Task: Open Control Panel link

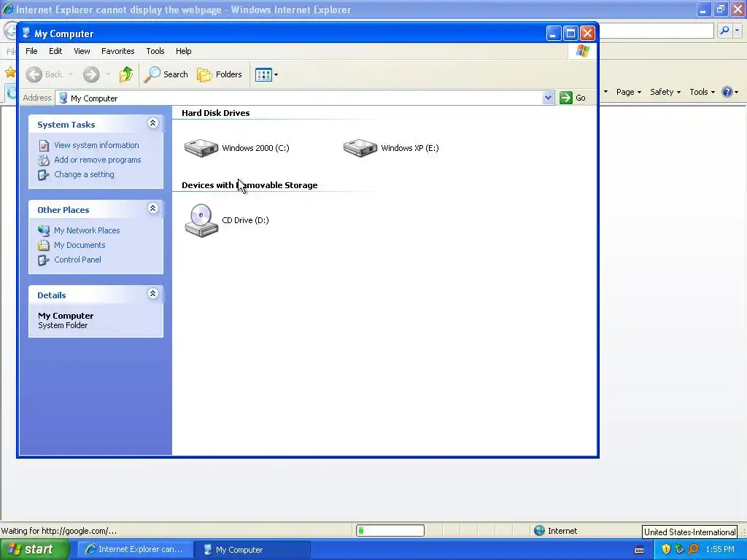Action: [x=77, y=260]
